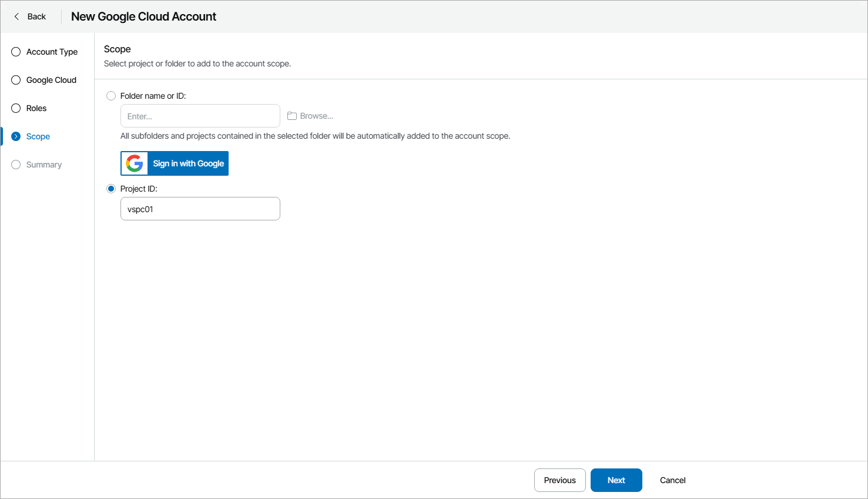Click the Previous button
The height and width of the screenshot is (499, 868).
[x=559, y=480]
